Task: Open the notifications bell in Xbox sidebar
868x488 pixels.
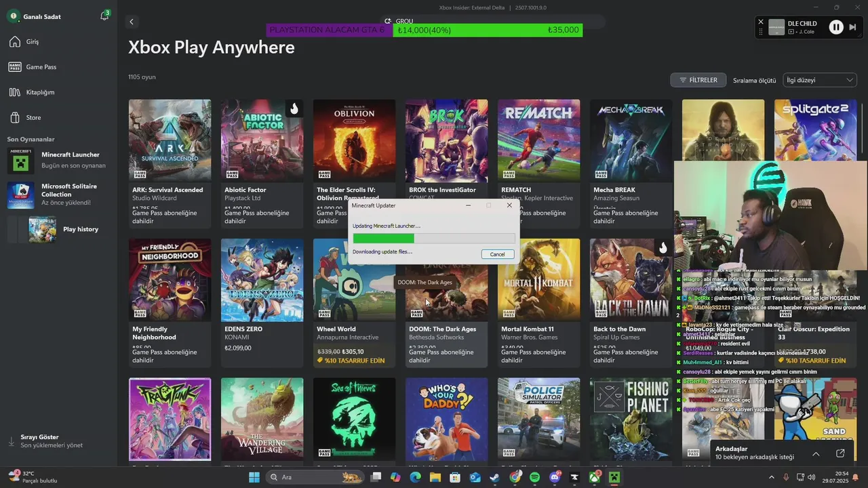Action: 104,16
